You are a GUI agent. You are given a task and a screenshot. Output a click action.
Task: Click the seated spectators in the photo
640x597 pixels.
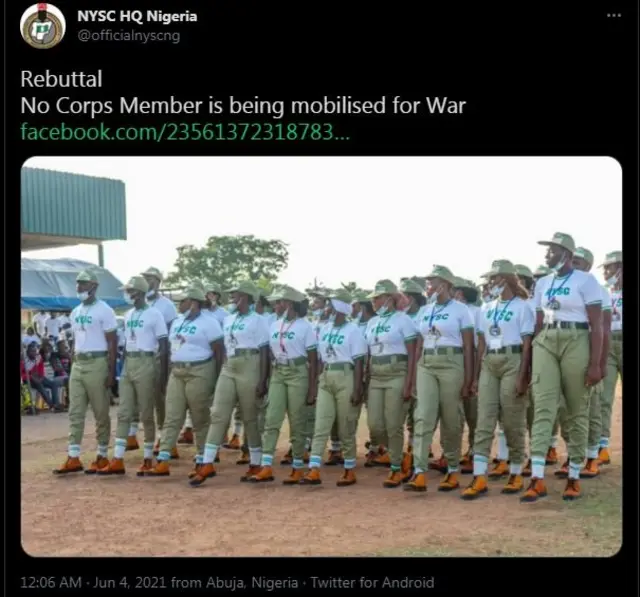click(x=44, y=367)
